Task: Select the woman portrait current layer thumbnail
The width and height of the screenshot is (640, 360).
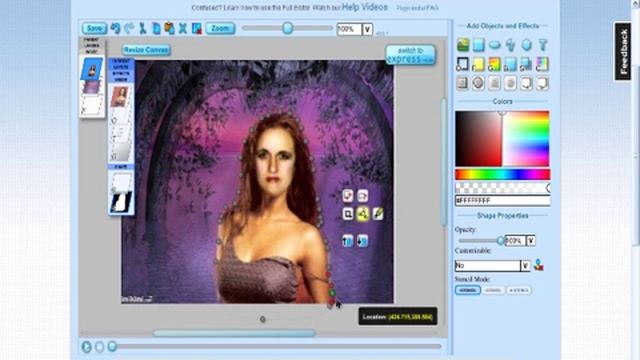Action: point(120,97)
